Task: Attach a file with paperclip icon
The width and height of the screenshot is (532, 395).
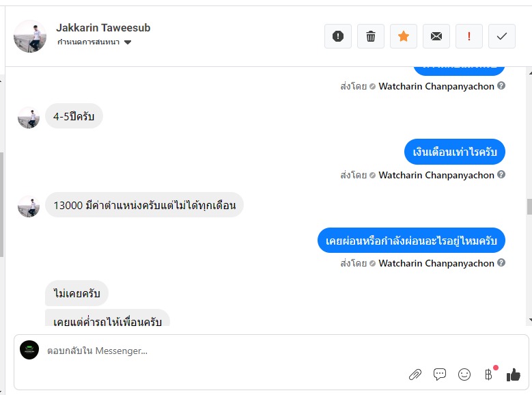Action: 415,374
